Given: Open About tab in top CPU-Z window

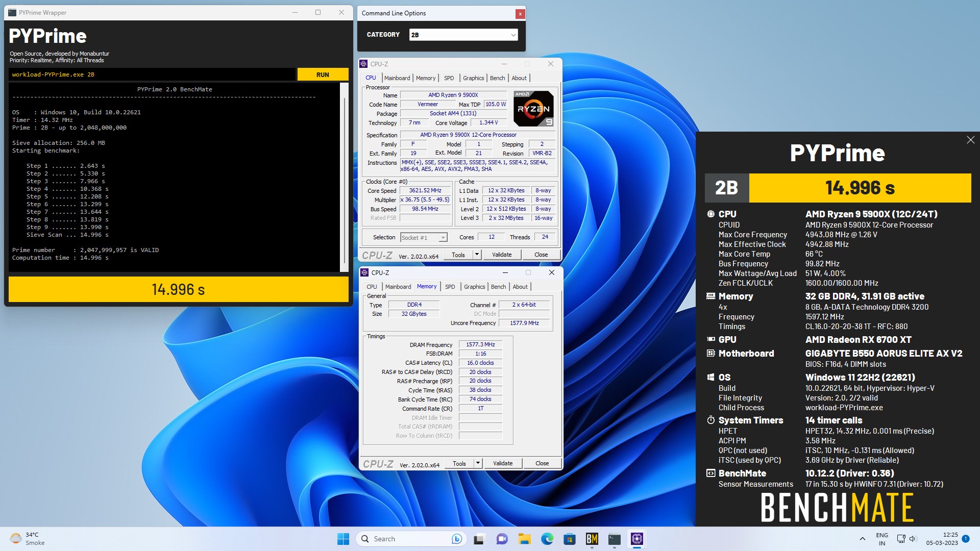Looking at the screenshot, I should [519, 78].
